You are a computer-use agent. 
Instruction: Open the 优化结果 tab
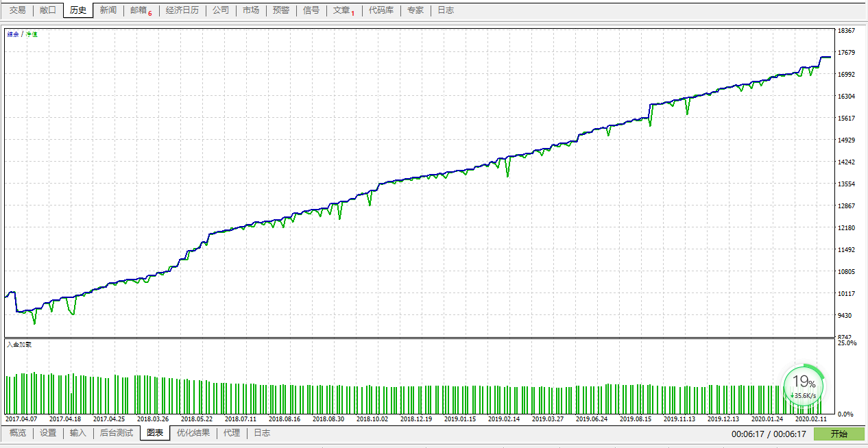(193, 433)
